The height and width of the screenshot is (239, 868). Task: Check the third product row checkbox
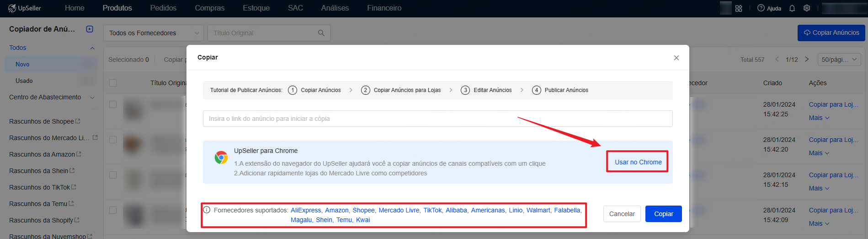113,175
